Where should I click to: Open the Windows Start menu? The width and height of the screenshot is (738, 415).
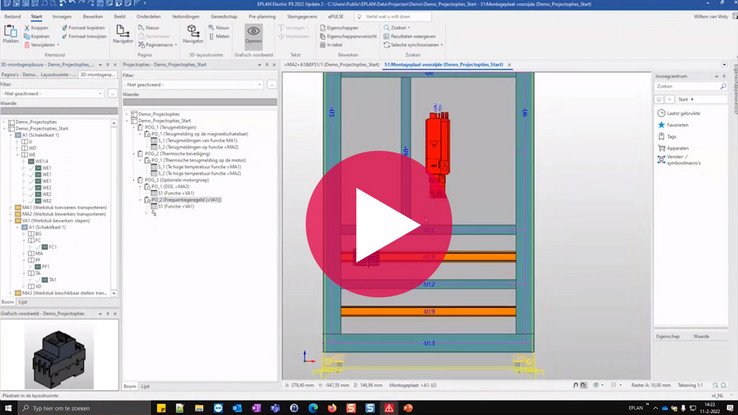[8, 408]
